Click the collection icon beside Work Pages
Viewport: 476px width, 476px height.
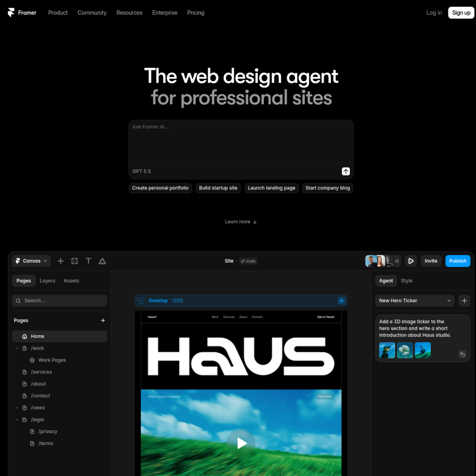click(32, 360)
